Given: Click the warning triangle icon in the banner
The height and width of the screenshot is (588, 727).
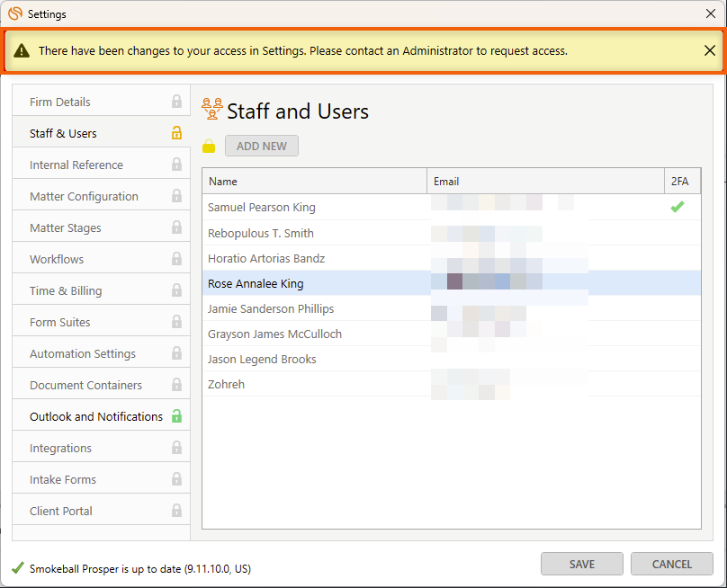Looking at the screenshot, I should pyautogui.click(x=22, y=51).
